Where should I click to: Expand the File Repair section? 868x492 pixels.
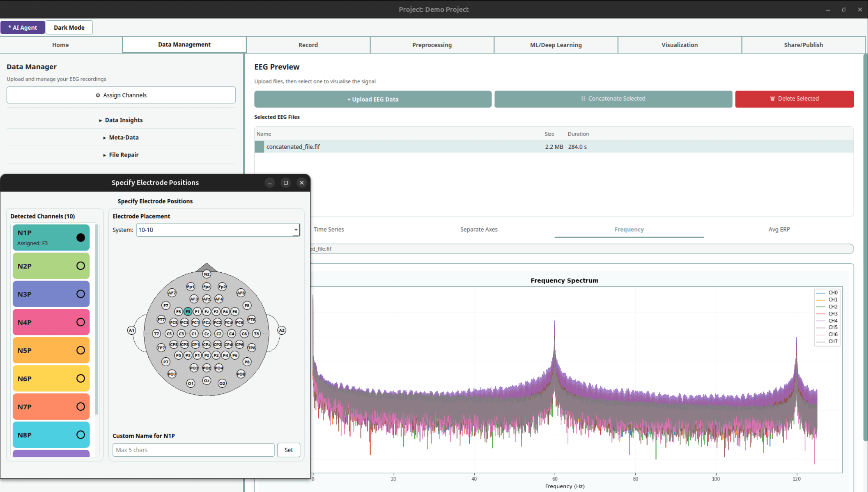point(121,155)
